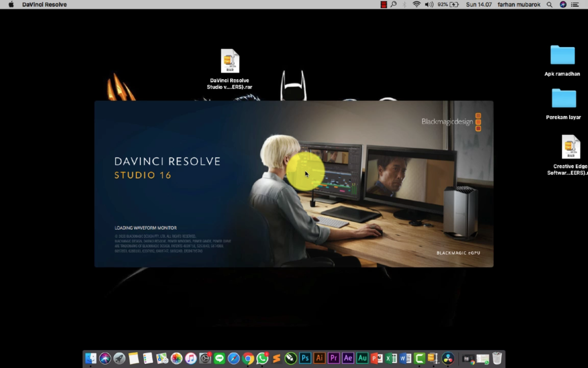Viewport: 588px width, 368px height.
Task: Open Photos app in the dock
Action: 176,359
